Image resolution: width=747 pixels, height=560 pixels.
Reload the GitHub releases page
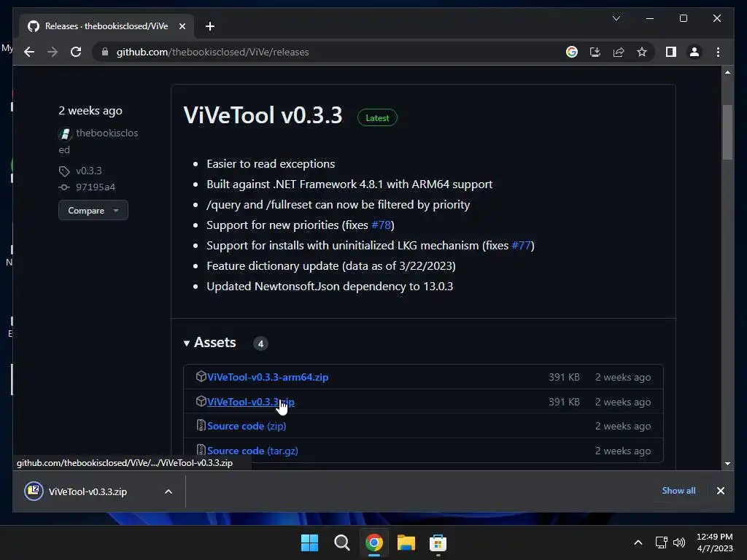coord(76,52)
